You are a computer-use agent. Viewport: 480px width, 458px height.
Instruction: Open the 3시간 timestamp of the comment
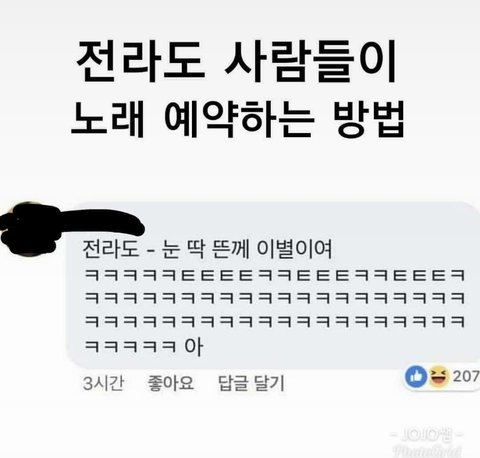pyautogui.click(x=103, y=383)
